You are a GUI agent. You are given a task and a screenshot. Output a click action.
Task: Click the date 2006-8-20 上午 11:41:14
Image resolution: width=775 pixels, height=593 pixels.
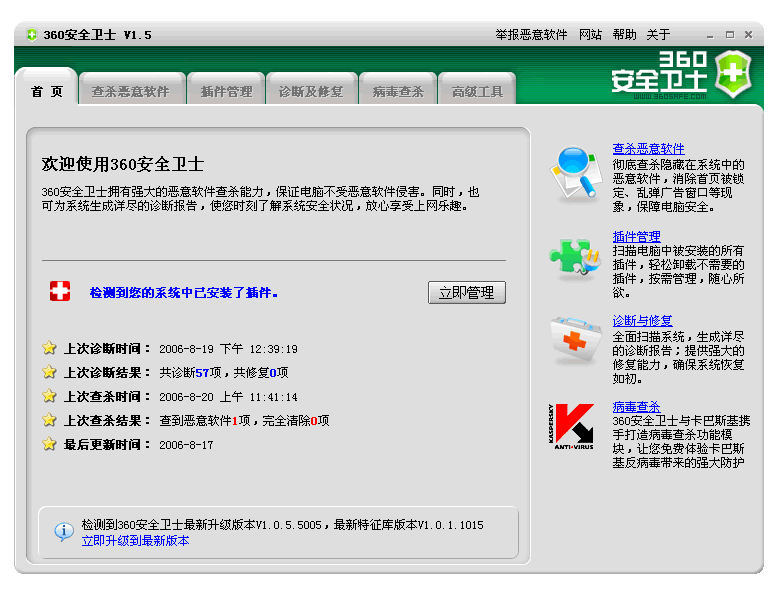(228, 397)
